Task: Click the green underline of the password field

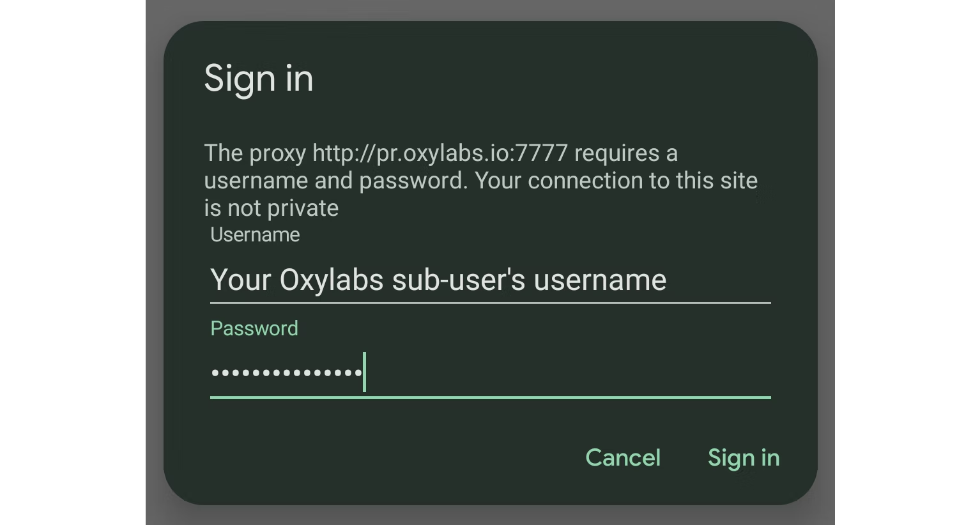Action: (490, 398)
